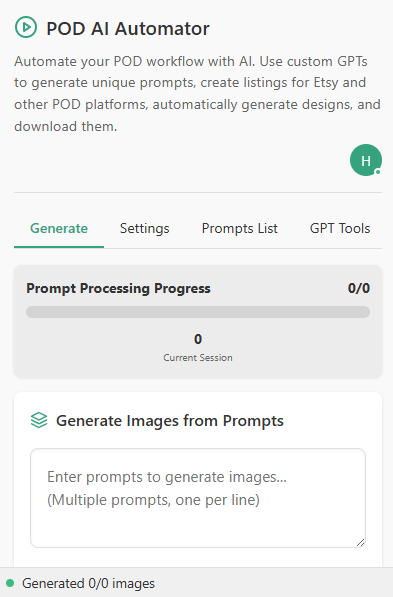Click the POD AI Automator title text

pyautogui.click(x=128, y=29)
